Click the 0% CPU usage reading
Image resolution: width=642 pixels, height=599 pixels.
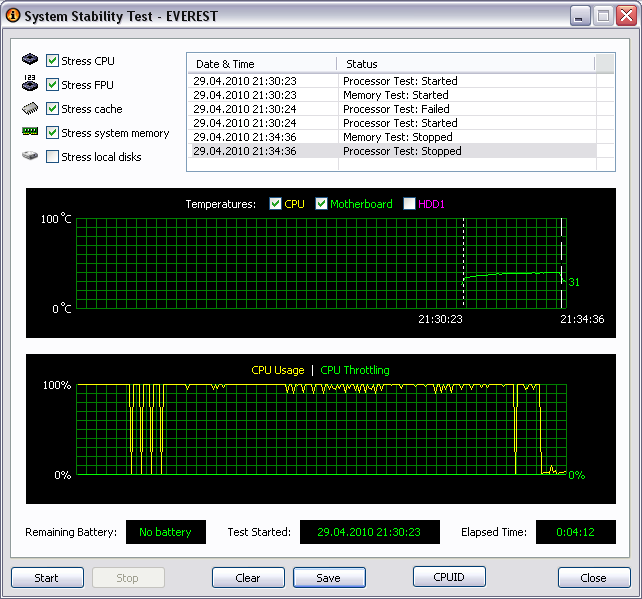576,475
